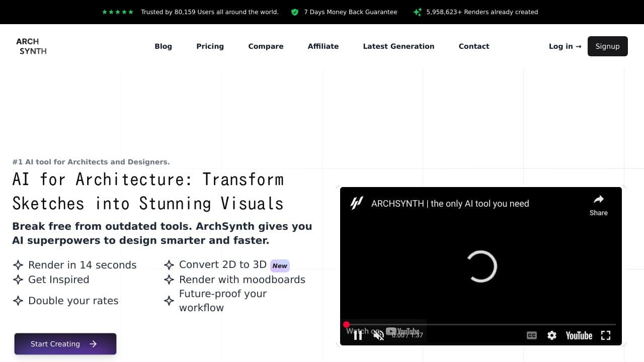Click the video loading spinner area

pos(481,266)
